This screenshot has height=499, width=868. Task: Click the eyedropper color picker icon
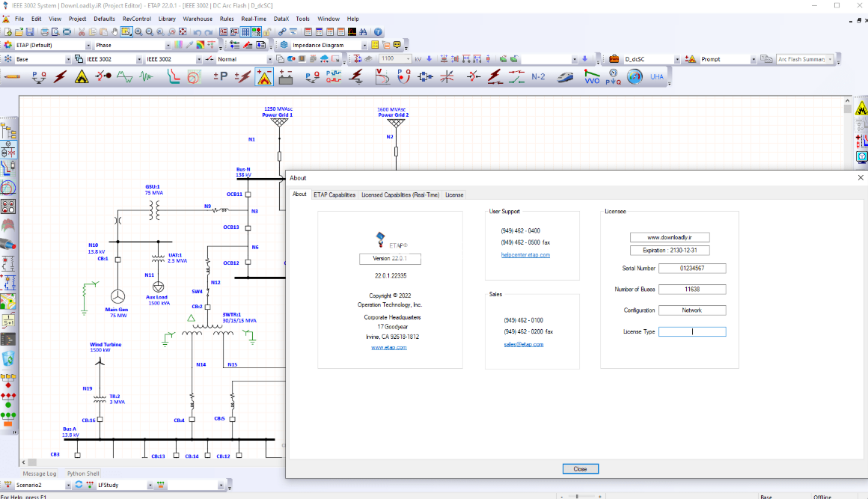(x=189, y=46)
